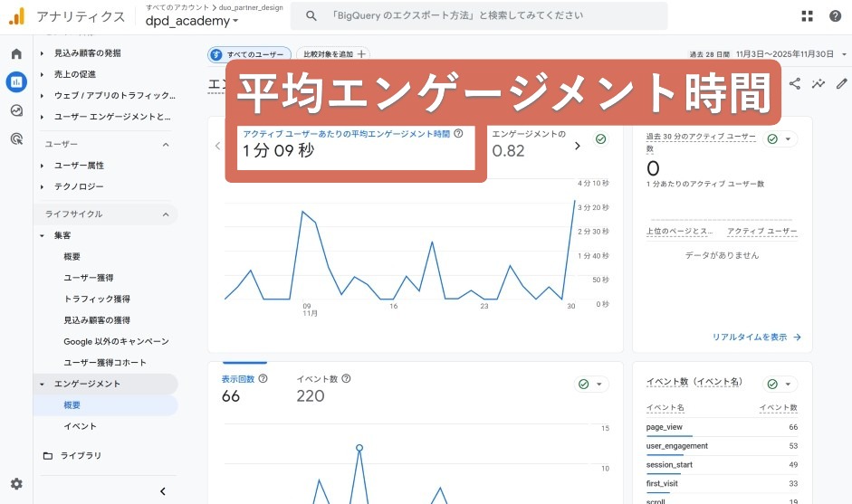Open the dpd_academy property selector
The height and width of the screenshot is (504, 852).
[192, 21]
